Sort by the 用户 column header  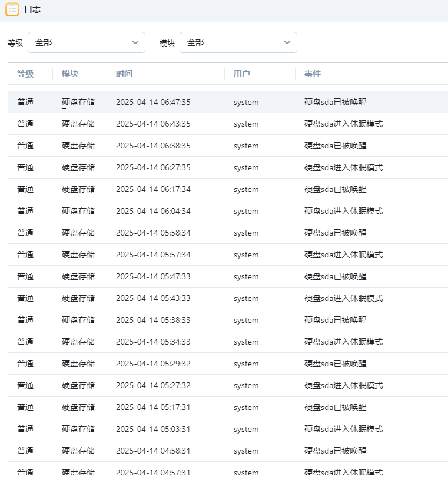click(x=242, y=74)
